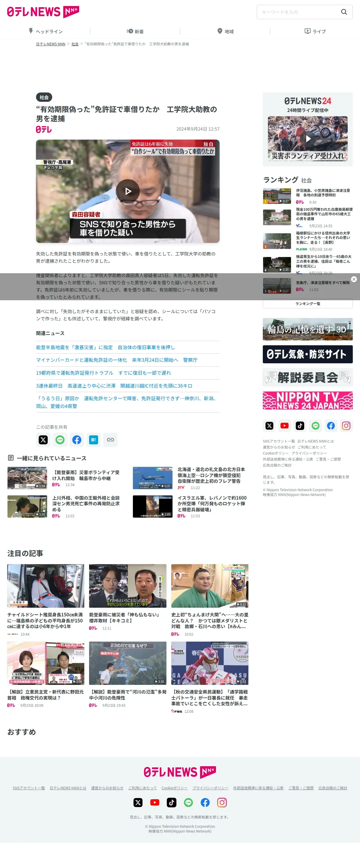Open related link 能登半島地震を「激甚災害」に指定
Viewport: 360px width, 868px height.
[x=105, y=347]
